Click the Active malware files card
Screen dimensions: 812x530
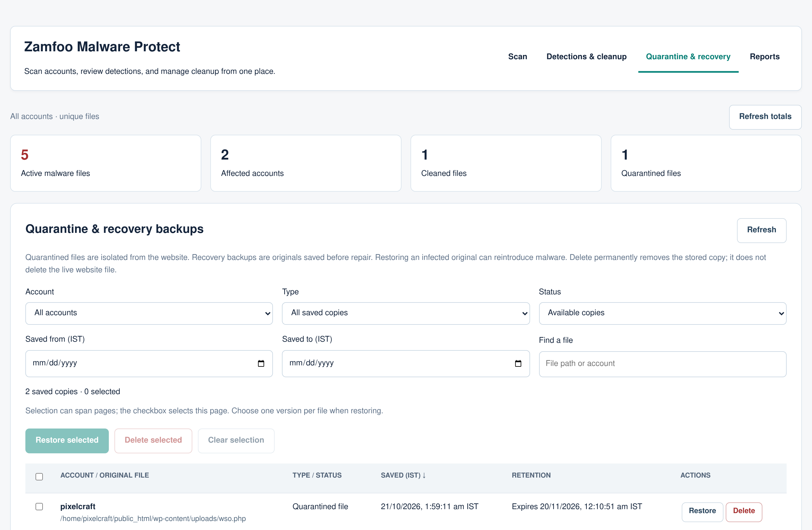[x=106, y=163]
